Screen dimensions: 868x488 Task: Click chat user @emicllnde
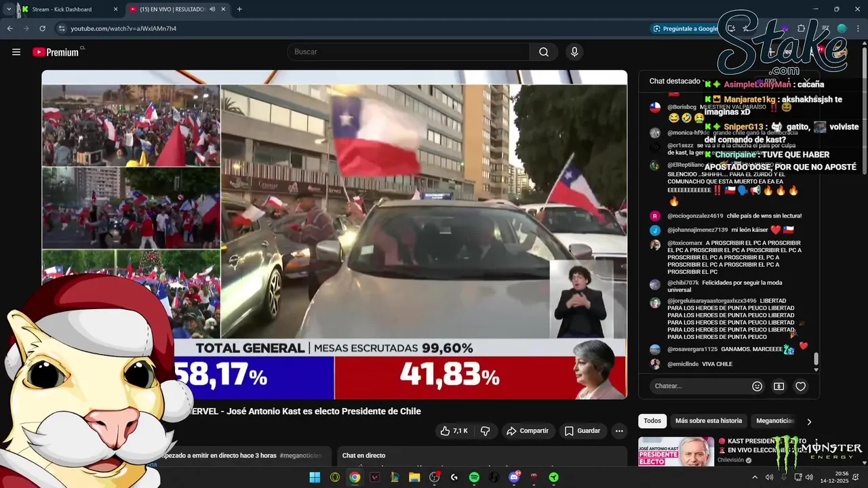[683, 365]
